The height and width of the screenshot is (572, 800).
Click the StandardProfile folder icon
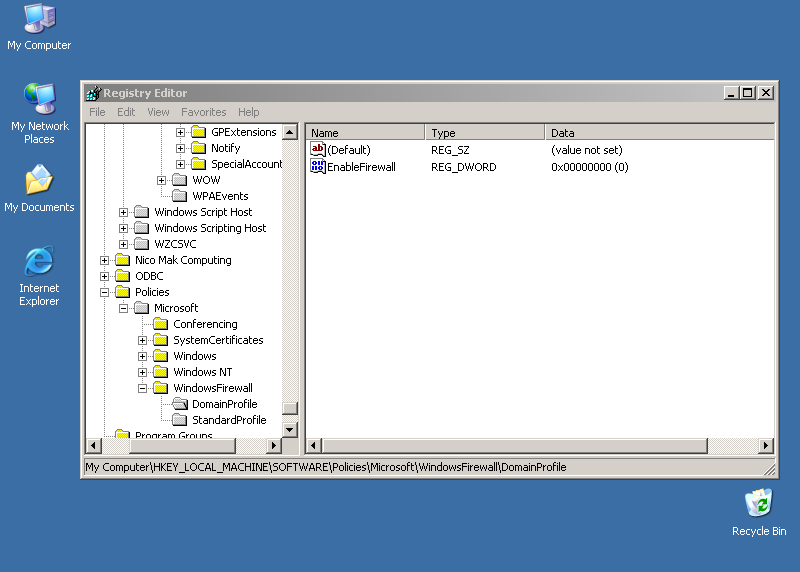click(179, 420)
